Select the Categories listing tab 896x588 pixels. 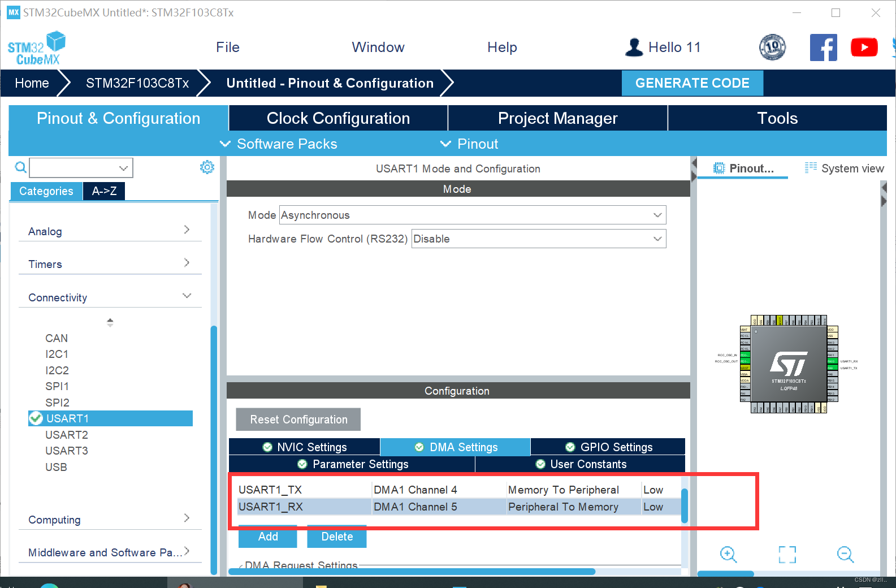[46, 191]
